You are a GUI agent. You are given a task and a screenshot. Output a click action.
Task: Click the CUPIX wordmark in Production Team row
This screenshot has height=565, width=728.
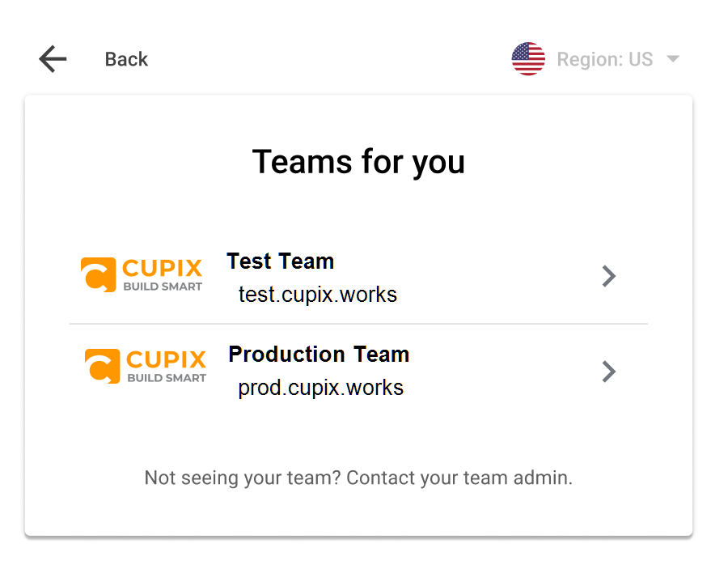(166, 359)
